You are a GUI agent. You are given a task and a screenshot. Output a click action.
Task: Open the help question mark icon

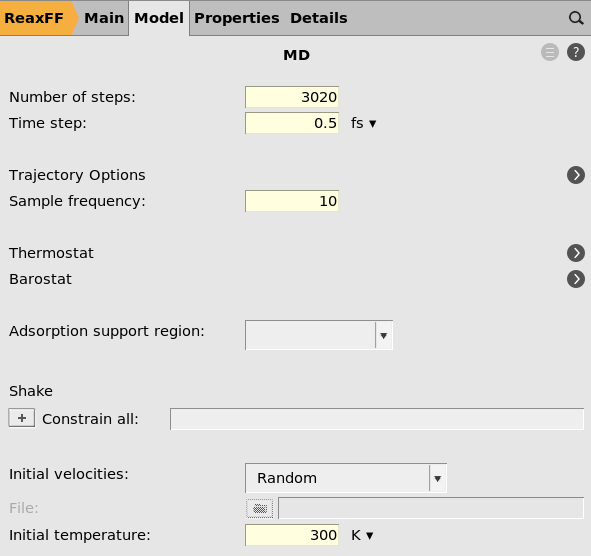[x=576, y=52]
